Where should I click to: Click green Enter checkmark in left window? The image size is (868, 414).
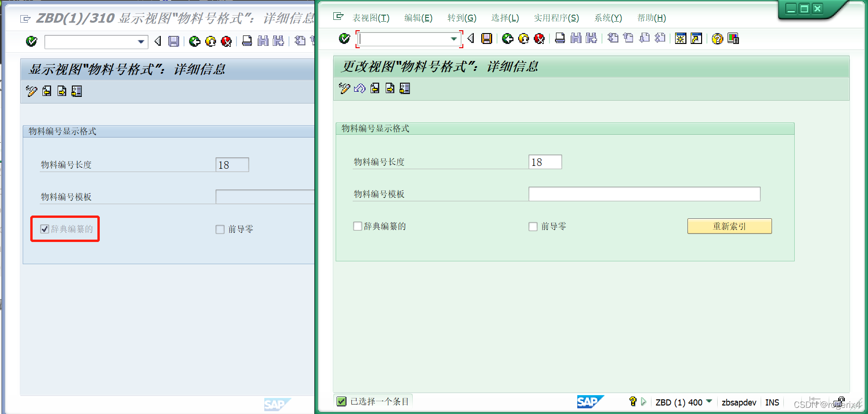click(x=32, y=42)
